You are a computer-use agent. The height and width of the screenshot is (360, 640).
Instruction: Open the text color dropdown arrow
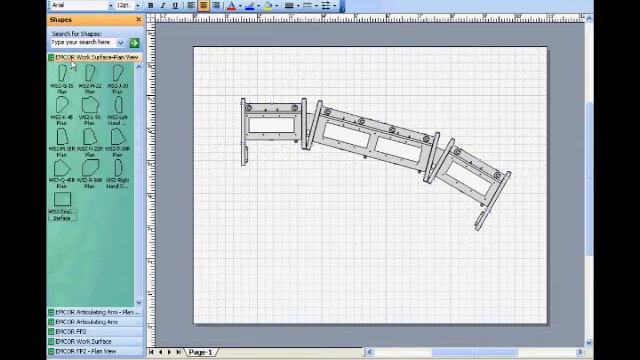[240, 6]
